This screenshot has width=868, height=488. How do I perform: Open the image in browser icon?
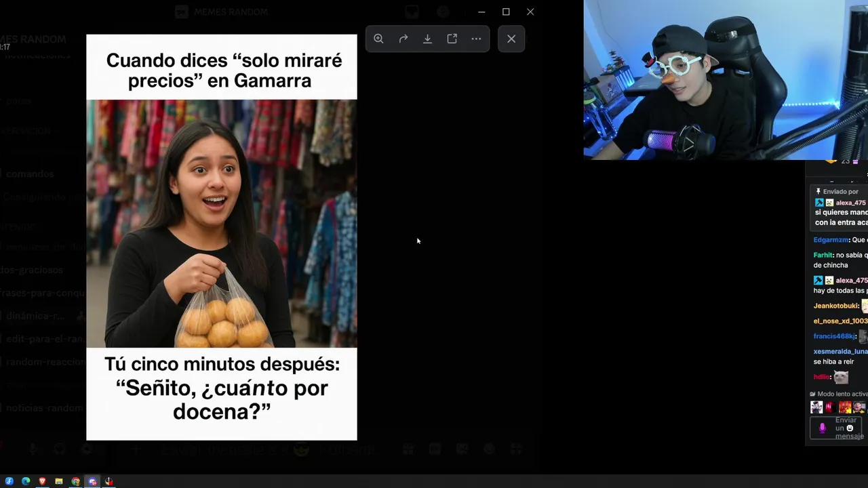[x=452, y=39]
